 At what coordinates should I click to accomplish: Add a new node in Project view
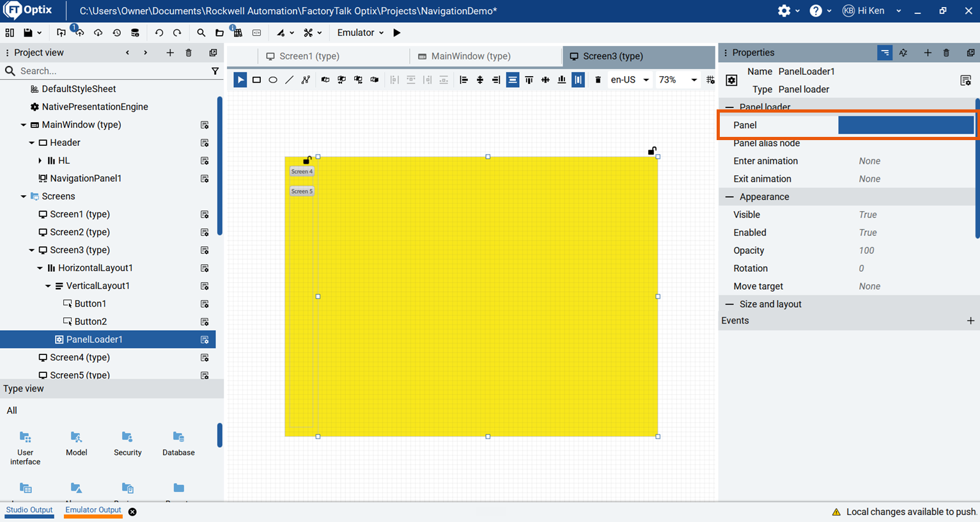point(170,52)
